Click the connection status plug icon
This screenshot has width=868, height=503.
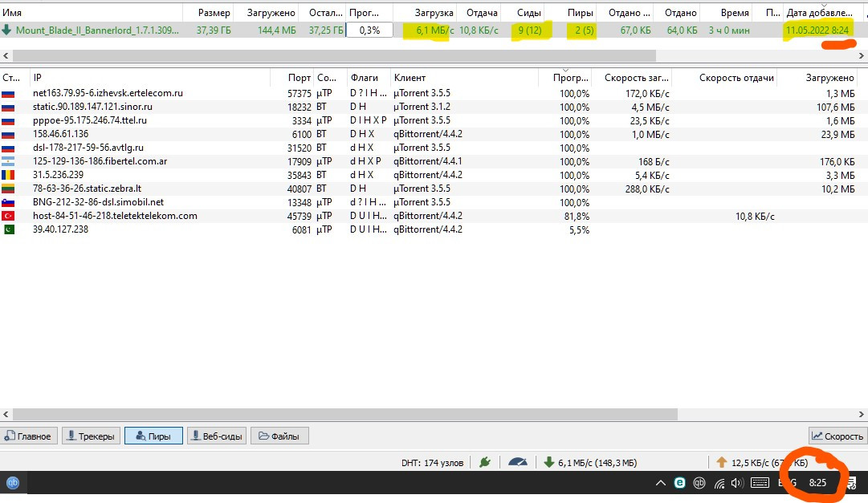tap(485, 462)
